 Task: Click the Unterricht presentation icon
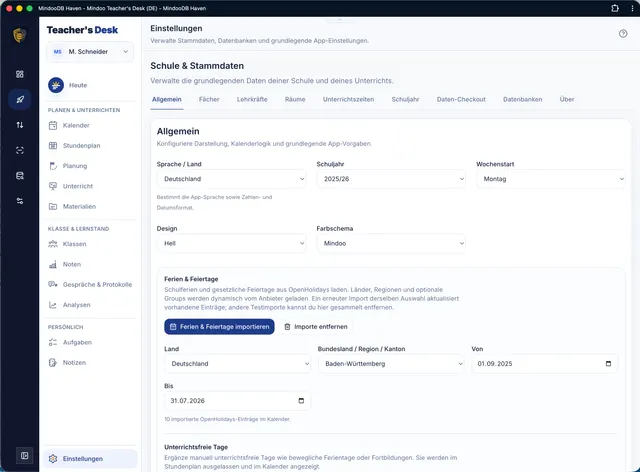pyautogui.click(x=53, y=186)
